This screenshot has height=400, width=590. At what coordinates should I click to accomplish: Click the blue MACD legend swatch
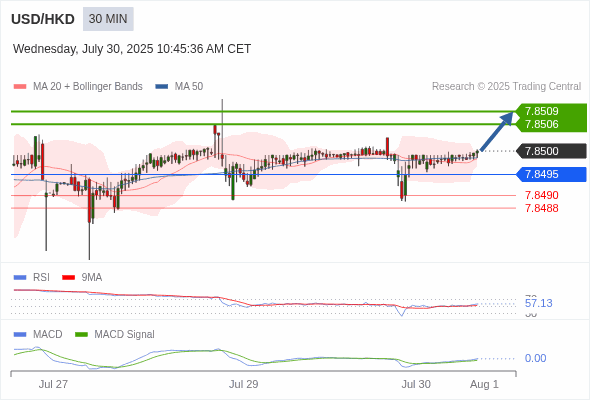tap(20, 335)
